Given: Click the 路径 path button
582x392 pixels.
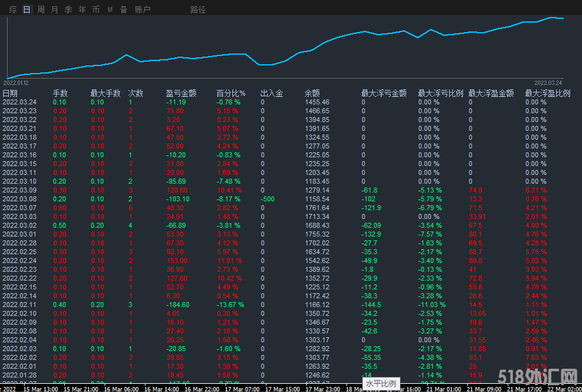Looking at the screenshot, I should coord(198,9).
